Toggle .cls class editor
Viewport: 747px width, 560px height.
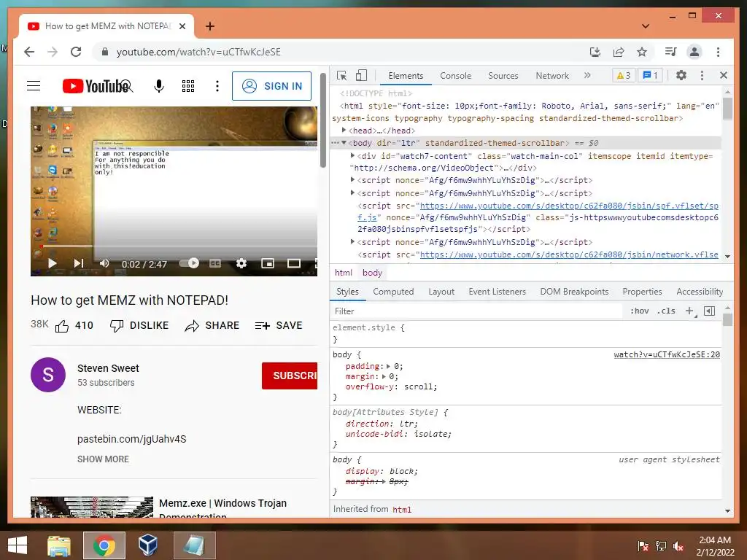click(x=666, y=311)
